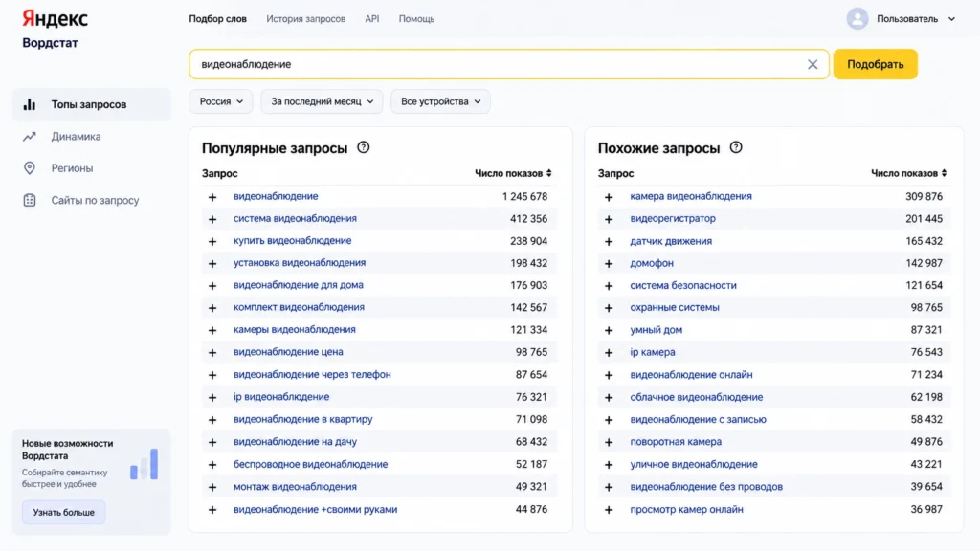Add 'ip камера' via plus icon
This screenshot has width=980, height=551.
pos(609,353)
